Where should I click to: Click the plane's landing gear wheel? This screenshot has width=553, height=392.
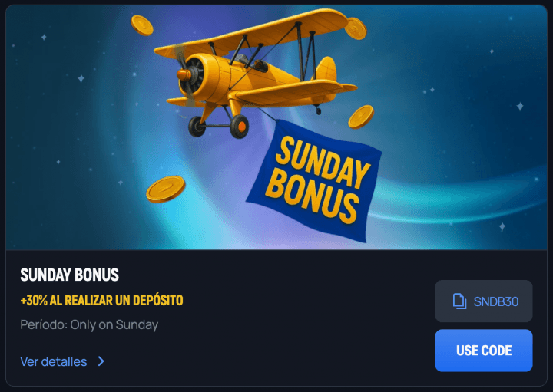pos(240,127)
